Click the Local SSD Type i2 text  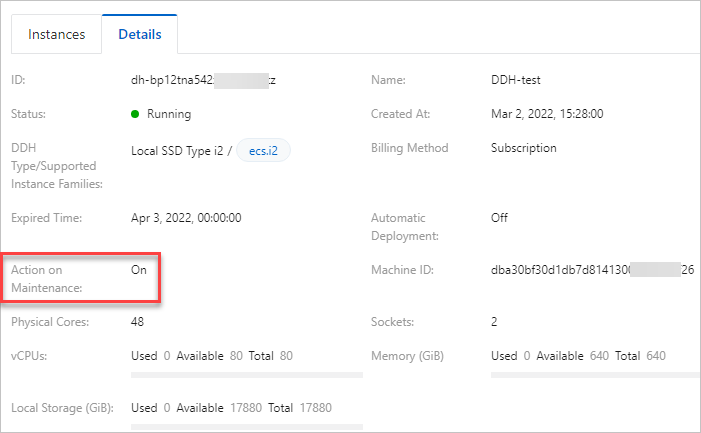coord(177,151)
